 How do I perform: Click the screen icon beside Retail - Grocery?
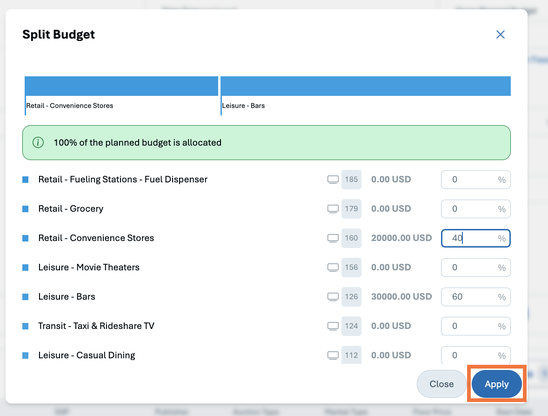click(333, 209)
